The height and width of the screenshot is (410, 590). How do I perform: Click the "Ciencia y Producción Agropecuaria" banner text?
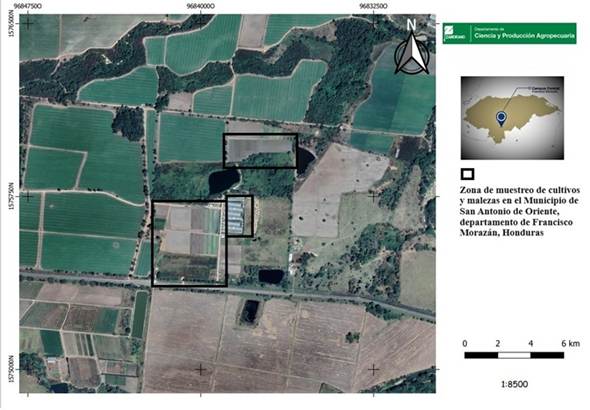coord(525,36)
